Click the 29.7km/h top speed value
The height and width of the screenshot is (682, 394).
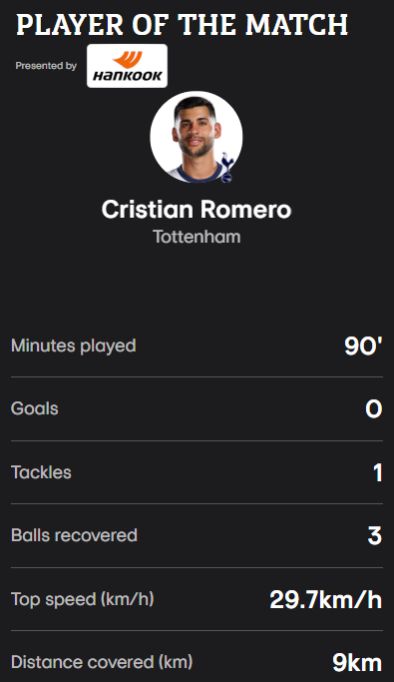326,600
